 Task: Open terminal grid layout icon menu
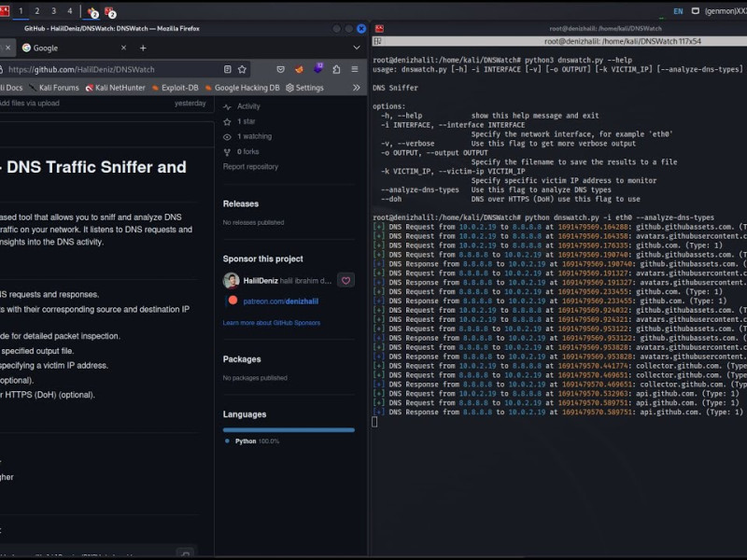pos(378,41)
